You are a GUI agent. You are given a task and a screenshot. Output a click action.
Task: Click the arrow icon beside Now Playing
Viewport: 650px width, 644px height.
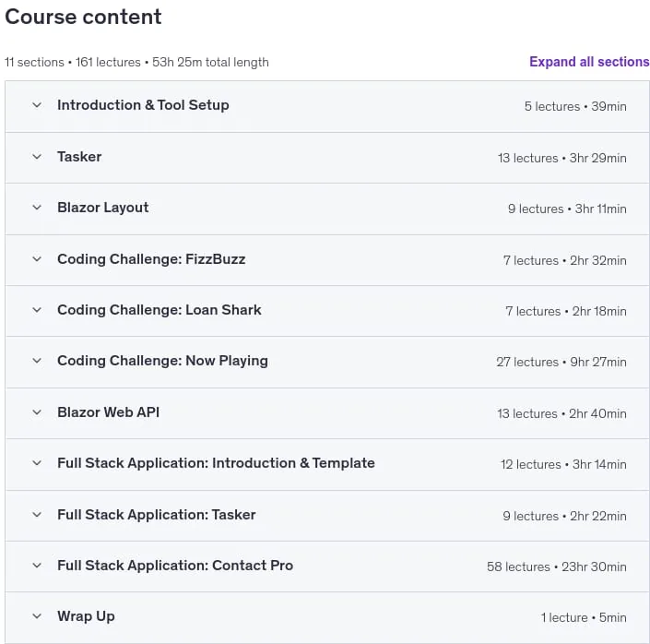click(37, 361)
